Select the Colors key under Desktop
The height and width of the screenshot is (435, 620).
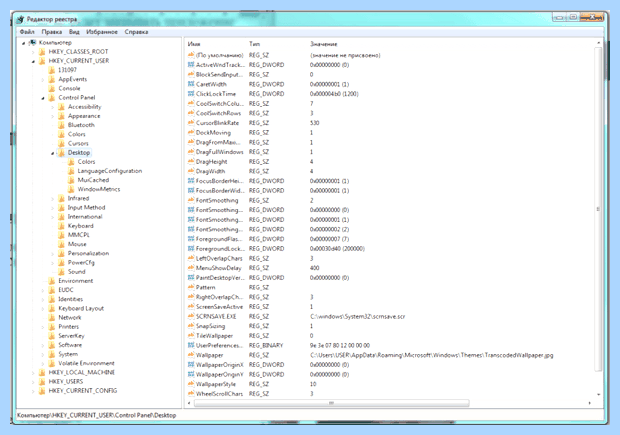pyautogui.click(x=86, y=162)
